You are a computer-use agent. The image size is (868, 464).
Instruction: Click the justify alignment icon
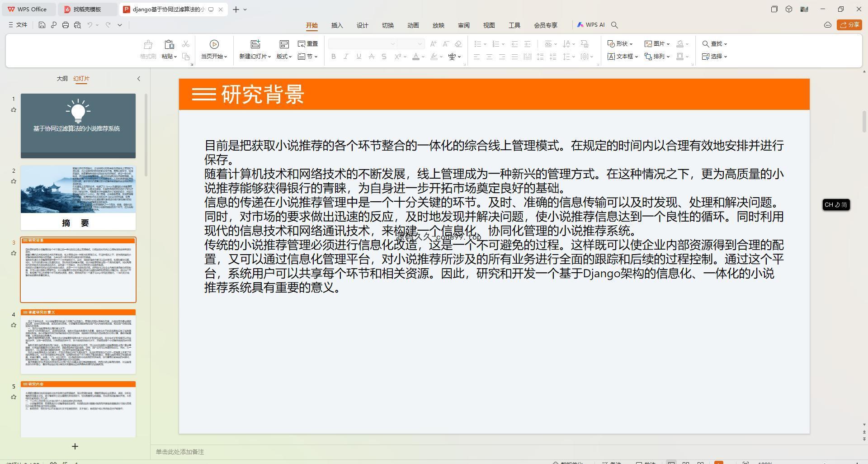coord(514,57)
